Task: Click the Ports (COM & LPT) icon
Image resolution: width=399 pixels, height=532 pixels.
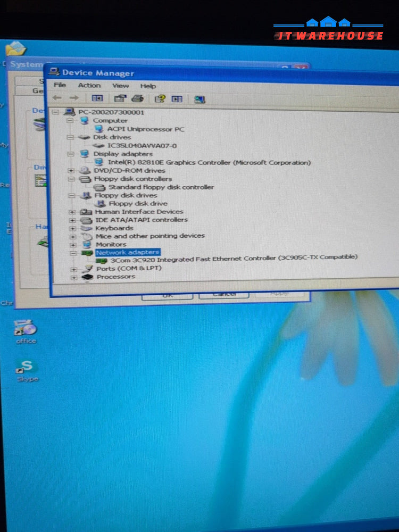Action: pos(88,269)
